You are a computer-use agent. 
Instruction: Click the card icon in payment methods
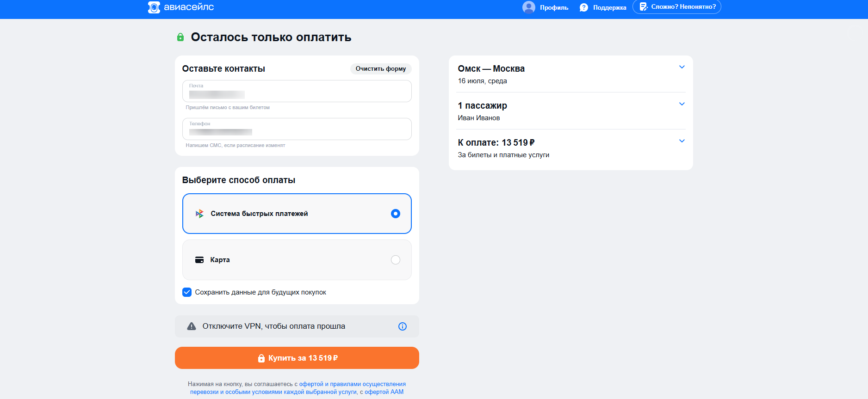pos(199,260)
